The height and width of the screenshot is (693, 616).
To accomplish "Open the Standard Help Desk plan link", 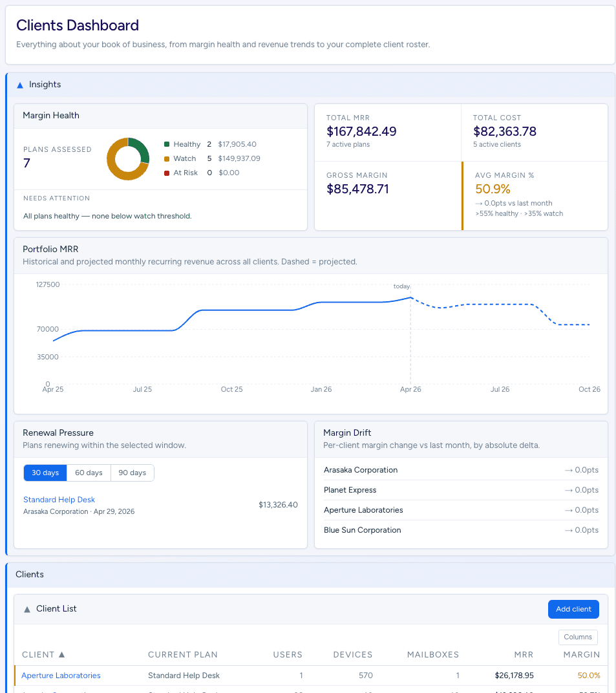I will point(59,499).
